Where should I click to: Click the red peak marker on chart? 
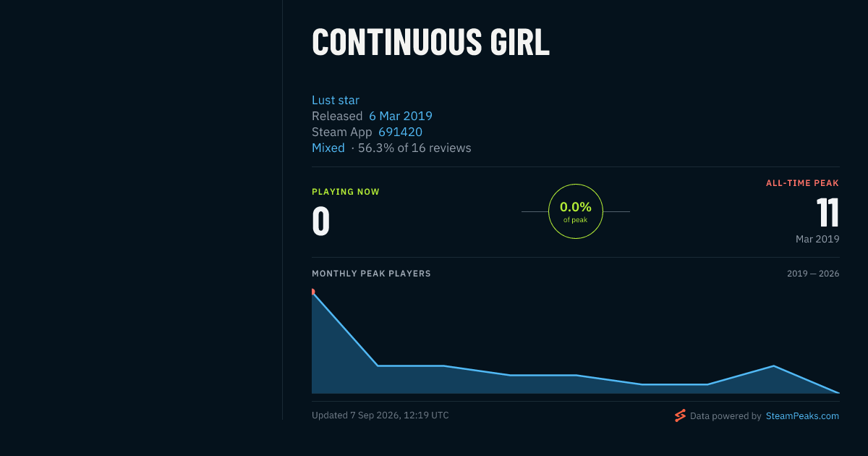pos(312,292)
